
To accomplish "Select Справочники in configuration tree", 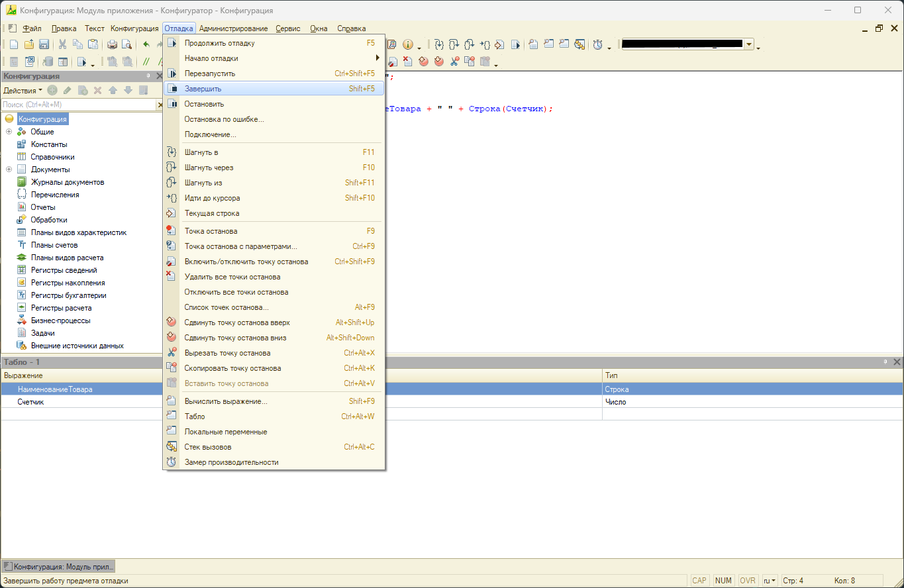I will click(x=52, y=157).
